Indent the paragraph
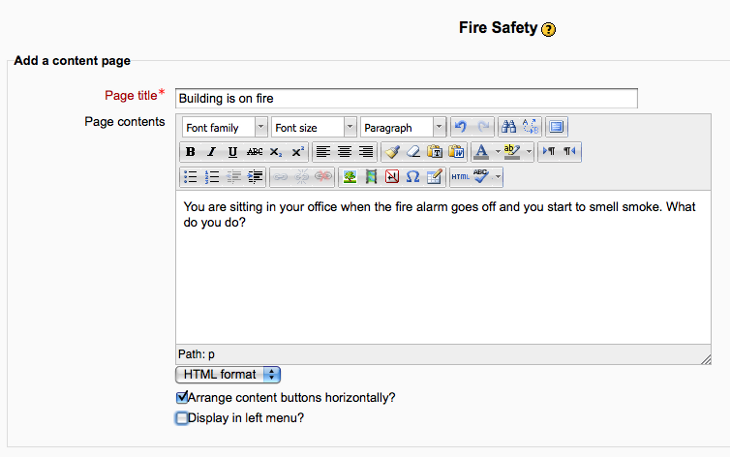 (x=254, y=177)
